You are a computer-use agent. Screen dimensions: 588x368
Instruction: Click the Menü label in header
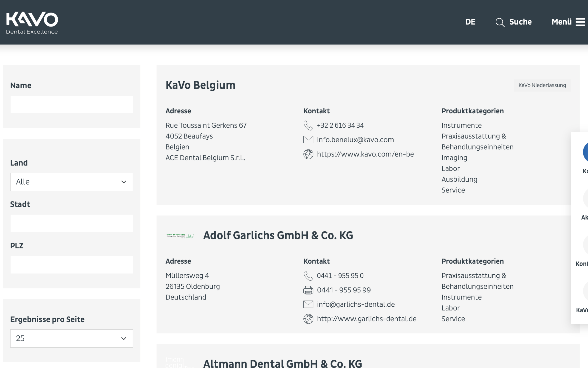[562, 22]
